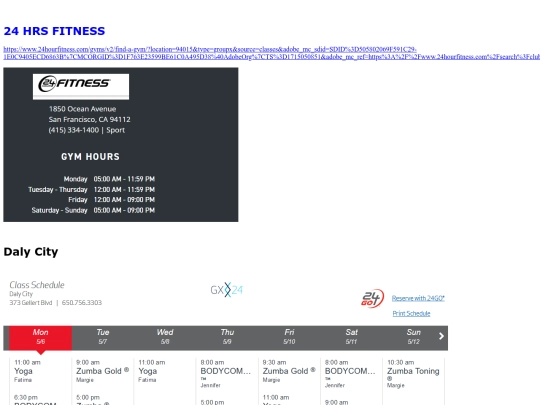Click Monday 11:00 am Yoga class with Fatima
540x405 pixels.
pyautogui.click(x=28, y=371)
